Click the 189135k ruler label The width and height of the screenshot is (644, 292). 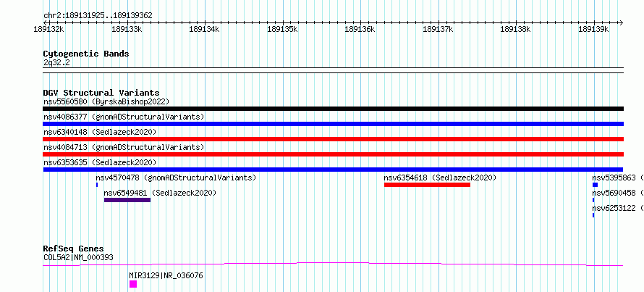tap(282, 29)
